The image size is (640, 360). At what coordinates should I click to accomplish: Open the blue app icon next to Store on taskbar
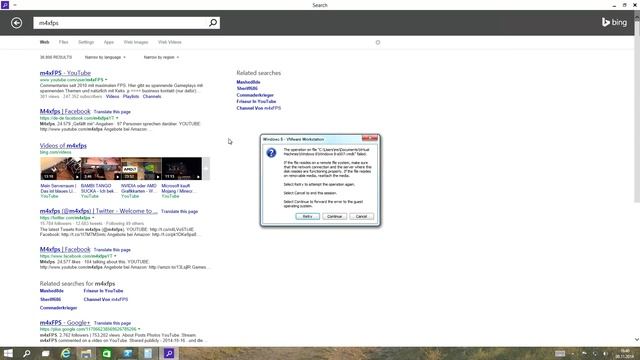[x=127, y=353]
